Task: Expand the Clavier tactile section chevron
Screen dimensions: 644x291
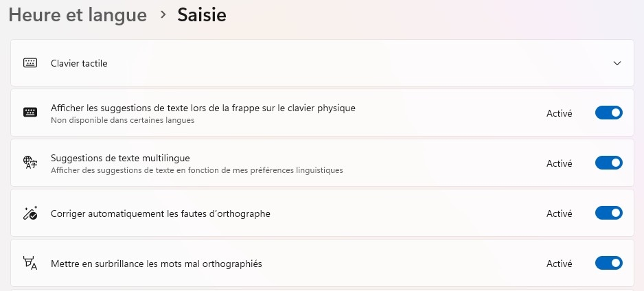Action: pos(617,63)
